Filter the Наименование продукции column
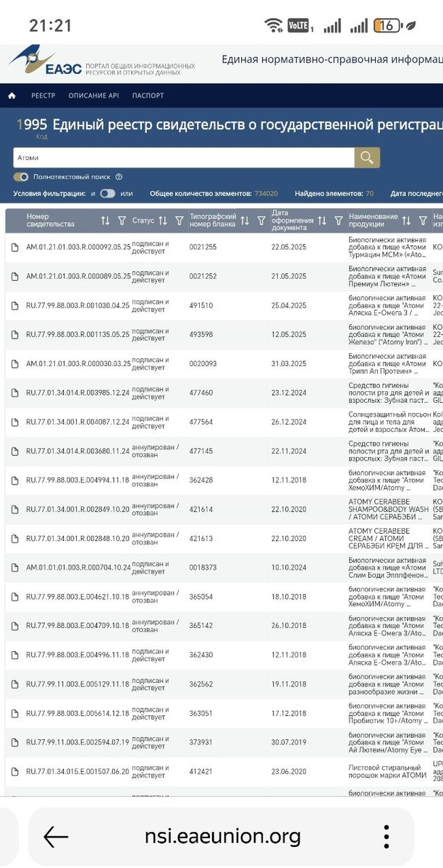This screenshot has width=443, height=868. coord(423,221)
